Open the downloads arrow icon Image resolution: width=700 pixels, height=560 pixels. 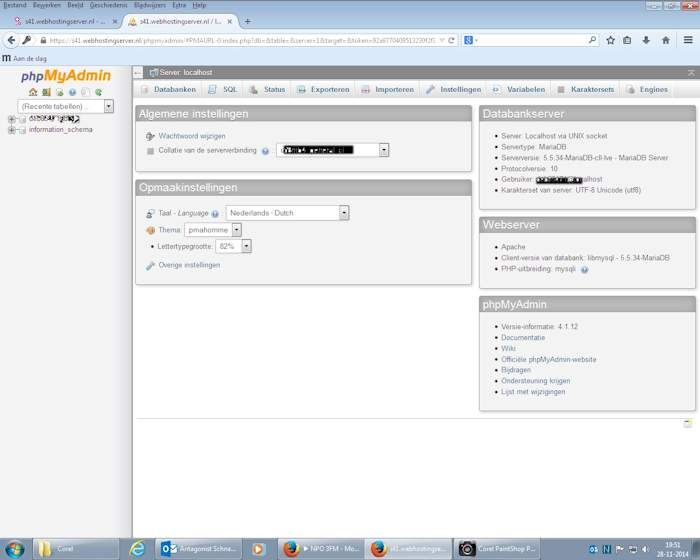coord(646,40)
